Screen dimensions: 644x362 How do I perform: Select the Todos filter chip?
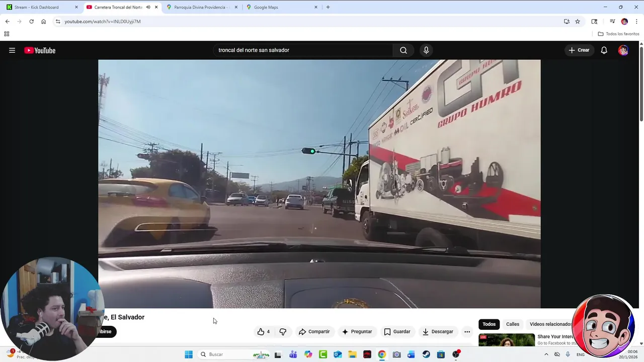coord(489,324)
